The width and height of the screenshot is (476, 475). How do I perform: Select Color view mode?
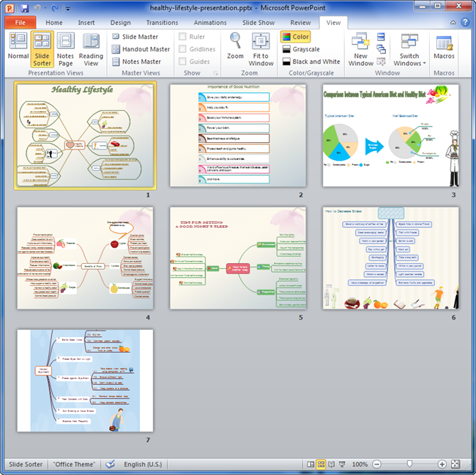[295, 37]
